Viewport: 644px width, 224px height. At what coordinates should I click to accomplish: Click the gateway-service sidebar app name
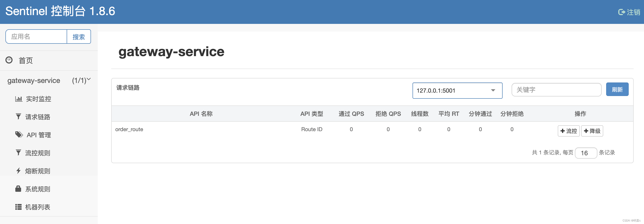pos(34,81)
